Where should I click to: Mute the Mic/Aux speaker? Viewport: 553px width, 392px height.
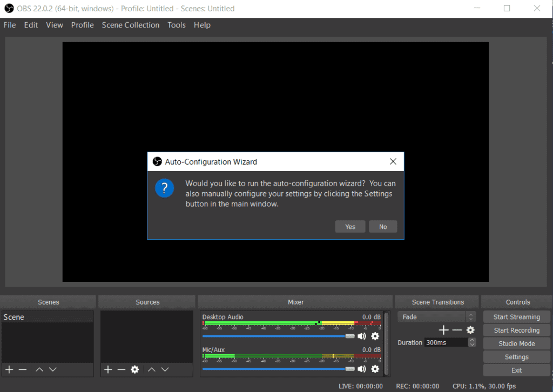point(361,369)
